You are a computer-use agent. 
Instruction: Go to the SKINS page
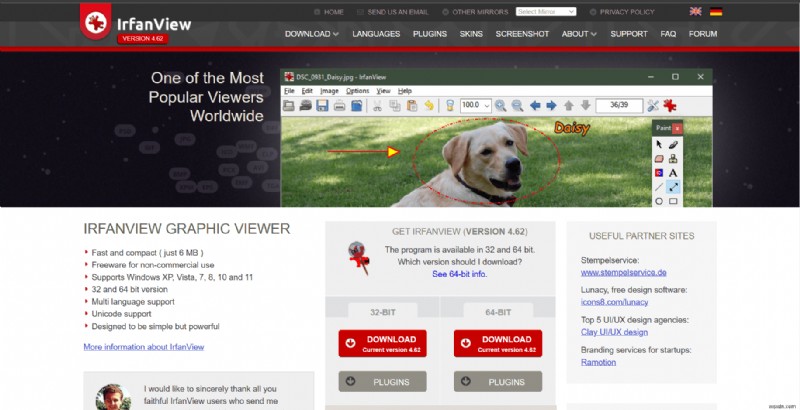click(x=471, y=34)
